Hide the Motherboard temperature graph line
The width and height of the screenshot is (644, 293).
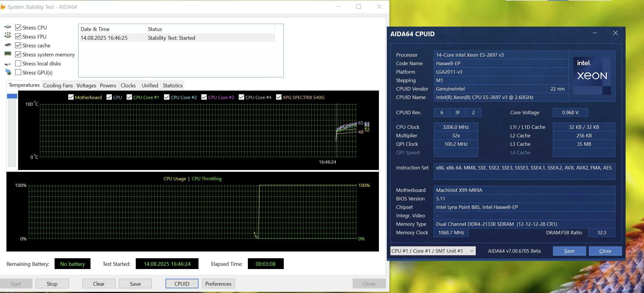pyautogui.click(x=71, y=97)
